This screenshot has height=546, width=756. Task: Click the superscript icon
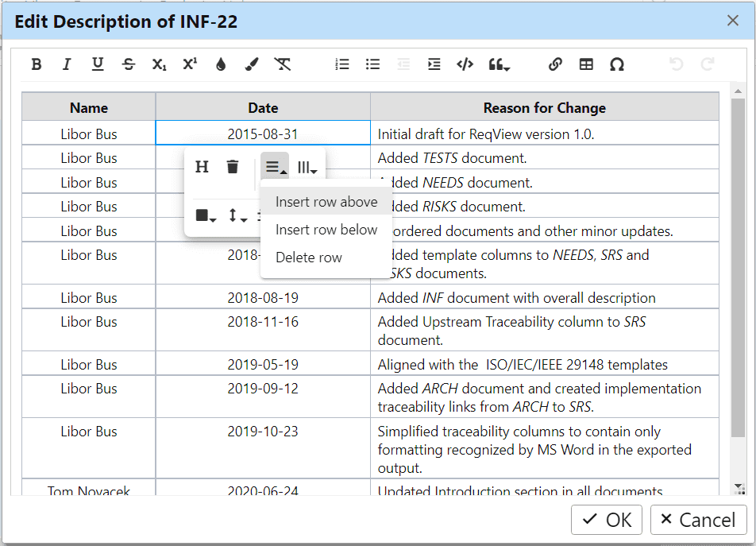tap(190, 64)
